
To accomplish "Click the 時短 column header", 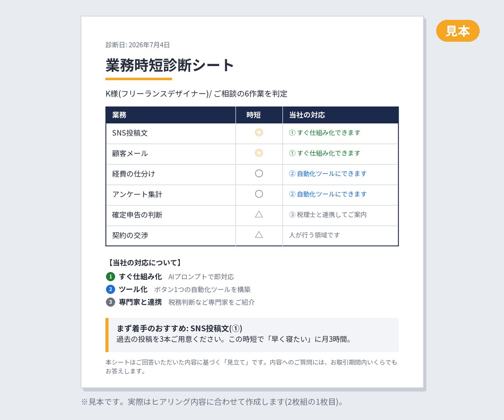I will (x=259, y=115).
